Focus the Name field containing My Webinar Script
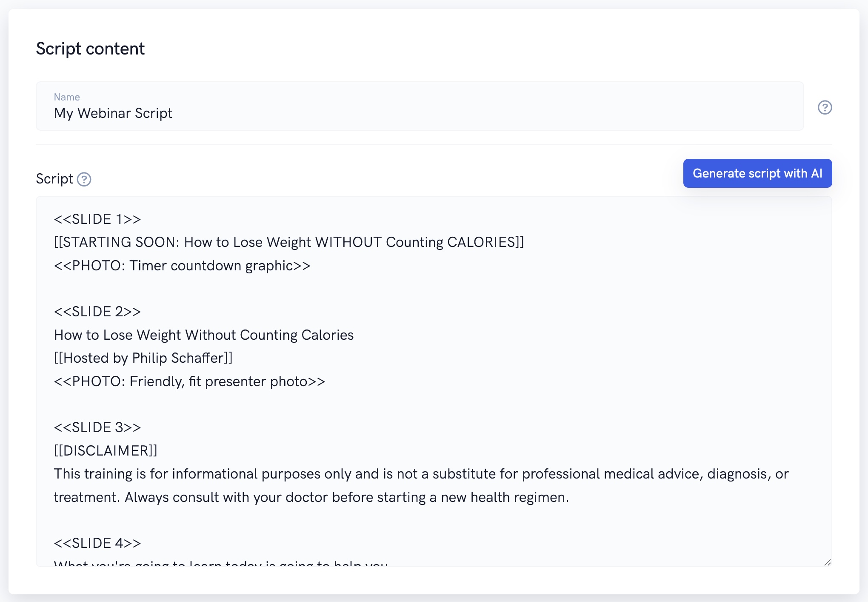 pyautogui.click(x=420, y=113)
